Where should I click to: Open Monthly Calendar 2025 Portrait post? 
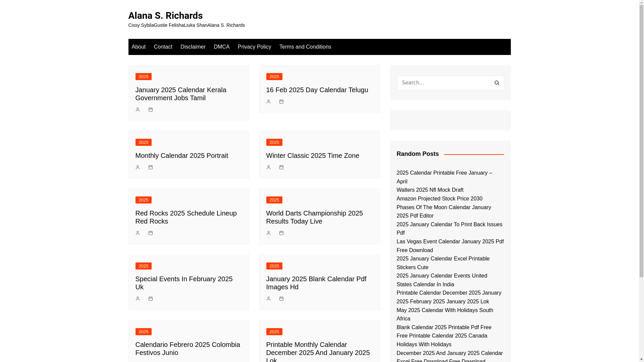182,156
